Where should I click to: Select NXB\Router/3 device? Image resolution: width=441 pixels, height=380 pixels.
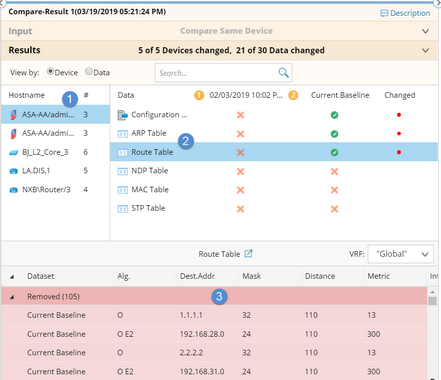pos(55,190)
